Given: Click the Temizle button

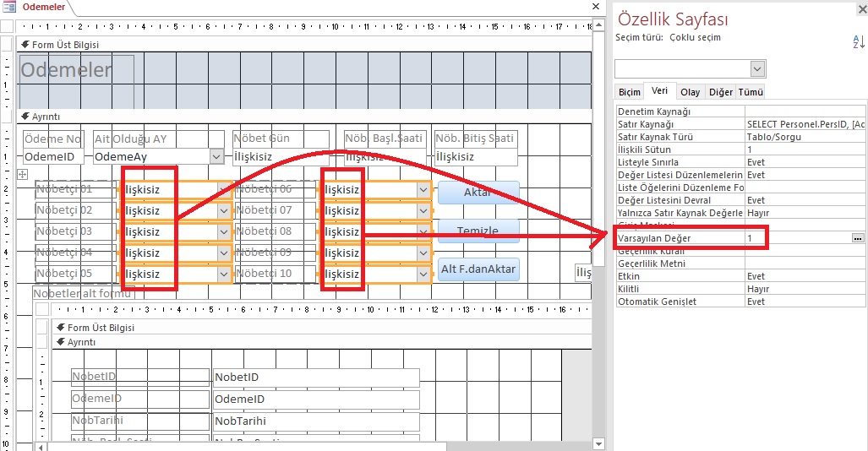Looking at the screenshot, I should (x=478, y=231).
